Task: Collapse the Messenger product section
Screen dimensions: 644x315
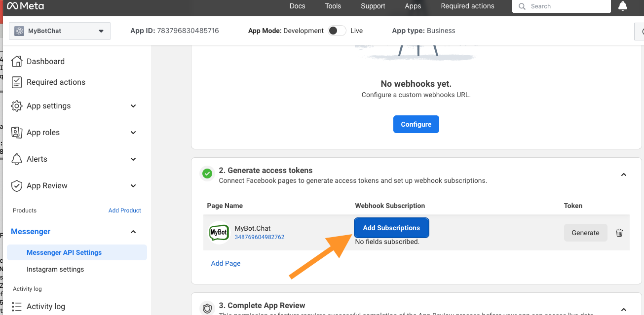Action: coord(133,231)
